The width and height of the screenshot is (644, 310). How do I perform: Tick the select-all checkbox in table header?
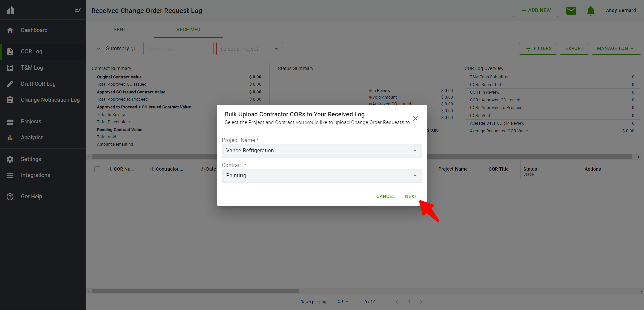(97, 169)
